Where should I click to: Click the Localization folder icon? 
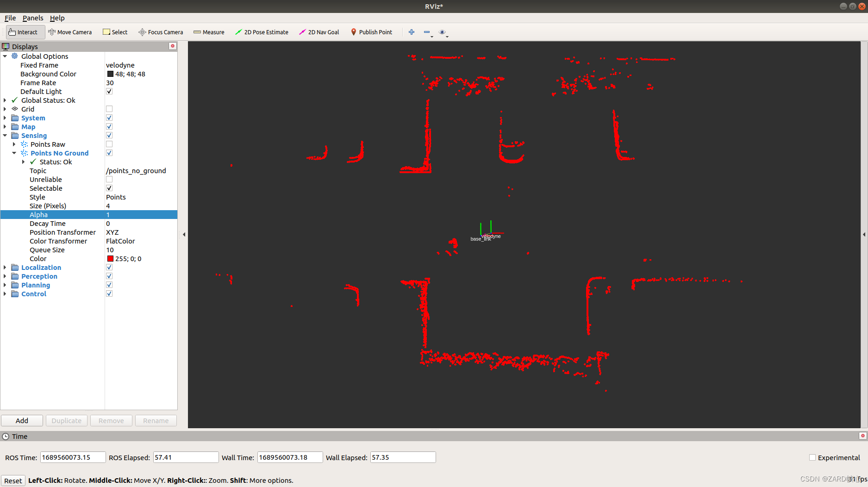[15, 267]
